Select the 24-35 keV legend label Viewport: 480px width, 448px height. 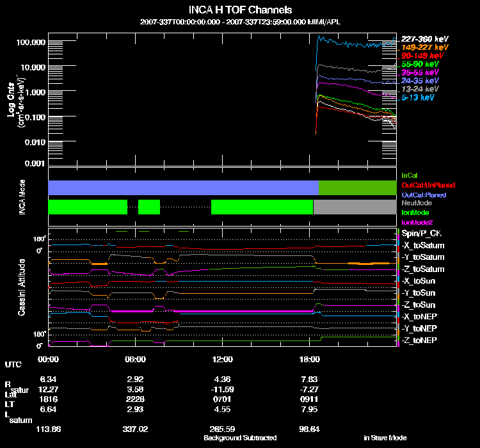(420, 81)
